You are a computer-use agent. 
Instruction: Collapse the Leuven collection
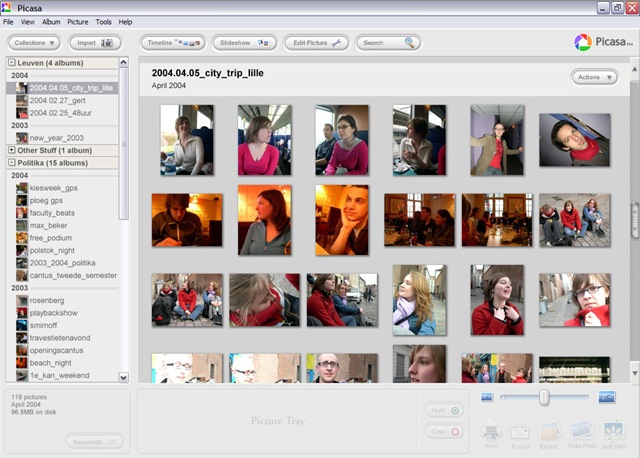[11, 63]
